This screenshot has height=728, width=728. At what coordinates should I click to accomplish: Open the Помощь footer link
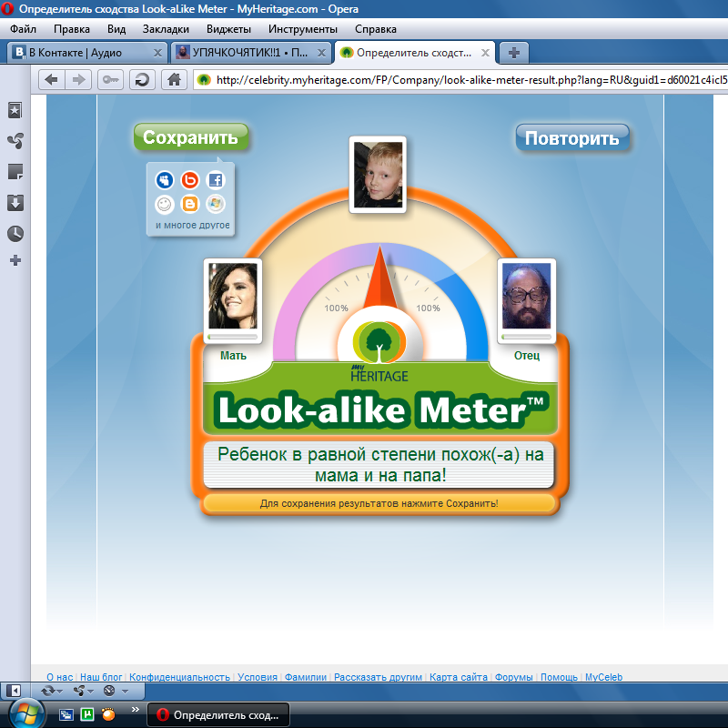pos(559,677)
